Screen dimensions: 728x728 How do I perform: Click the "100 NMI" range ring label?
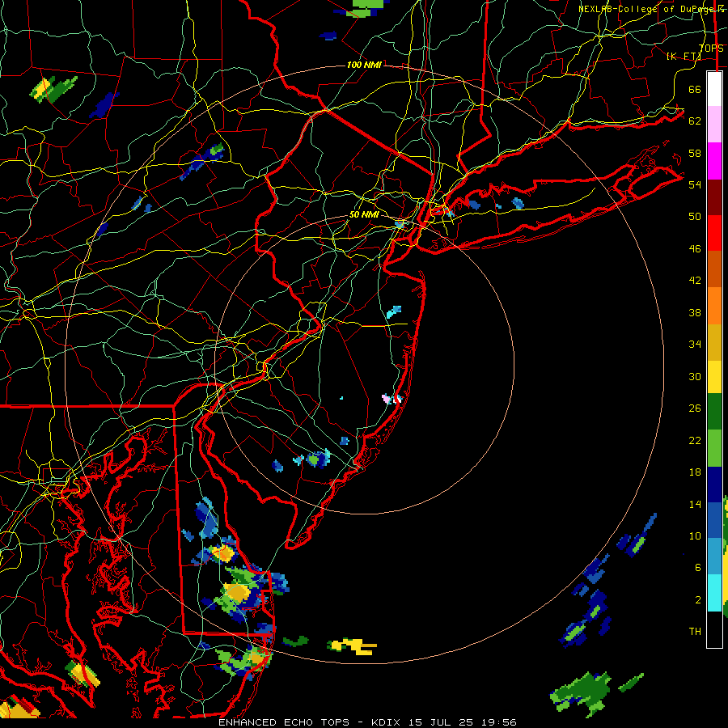pos(364,65)
